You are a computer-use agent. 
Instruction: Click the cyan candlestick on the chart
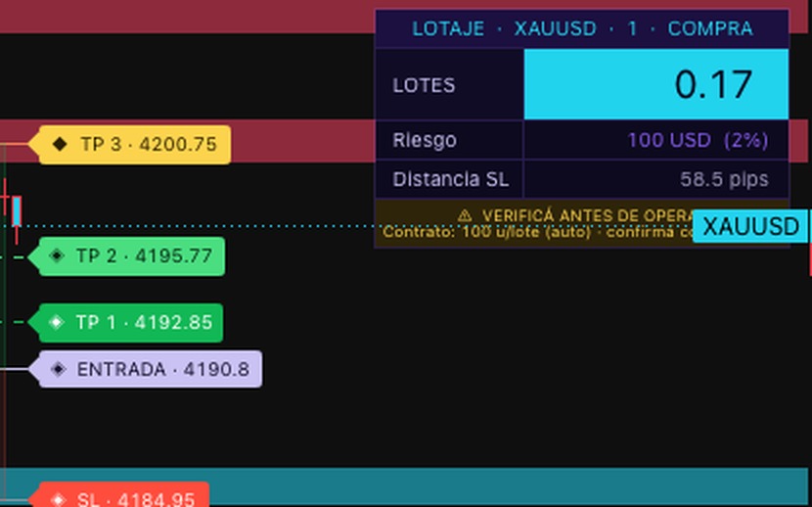[17, 210]
